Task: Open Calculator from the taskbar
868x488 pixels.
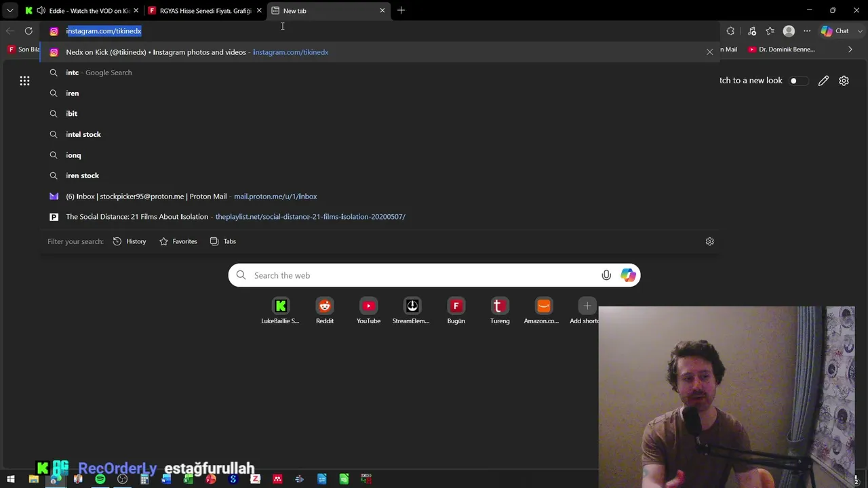Action: [144, 479]
